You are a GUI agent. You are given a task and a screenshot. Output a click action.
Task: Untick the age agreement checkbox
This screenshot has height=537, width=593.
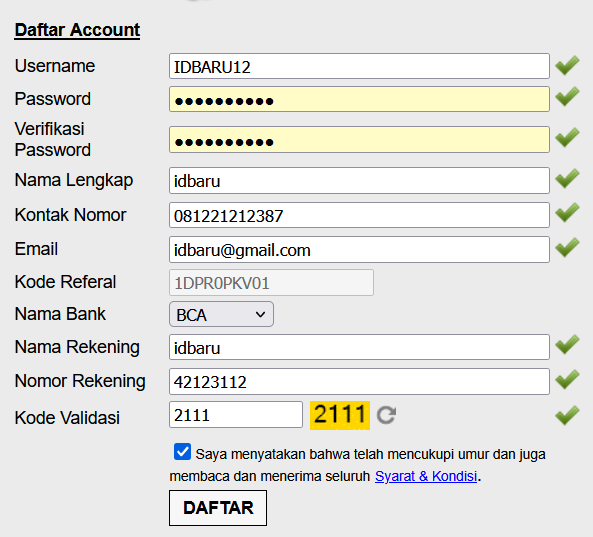coord(182,452)
